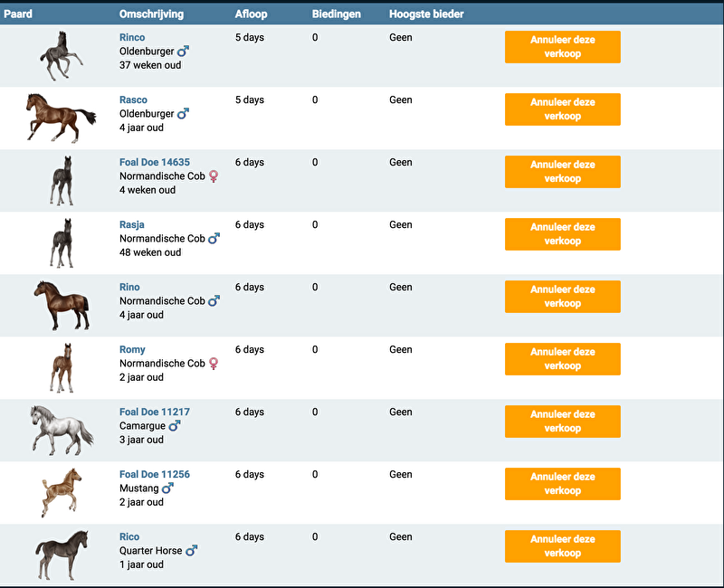This screenshot has width=724, height=588.
Task: Click the Hoogste bieder column header
Action: [426, 14]
